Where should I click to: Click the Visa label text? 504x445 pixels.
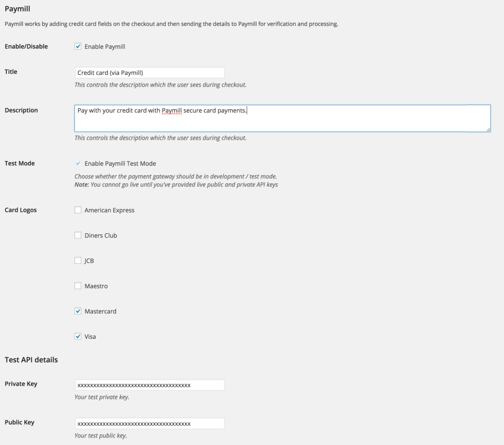pos(91,336)
